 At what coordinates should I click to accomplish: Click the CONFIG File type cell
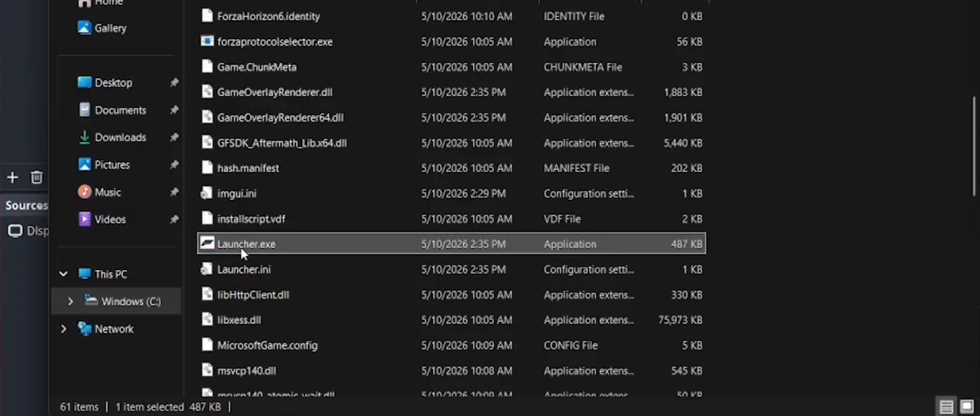coord(570,345)
